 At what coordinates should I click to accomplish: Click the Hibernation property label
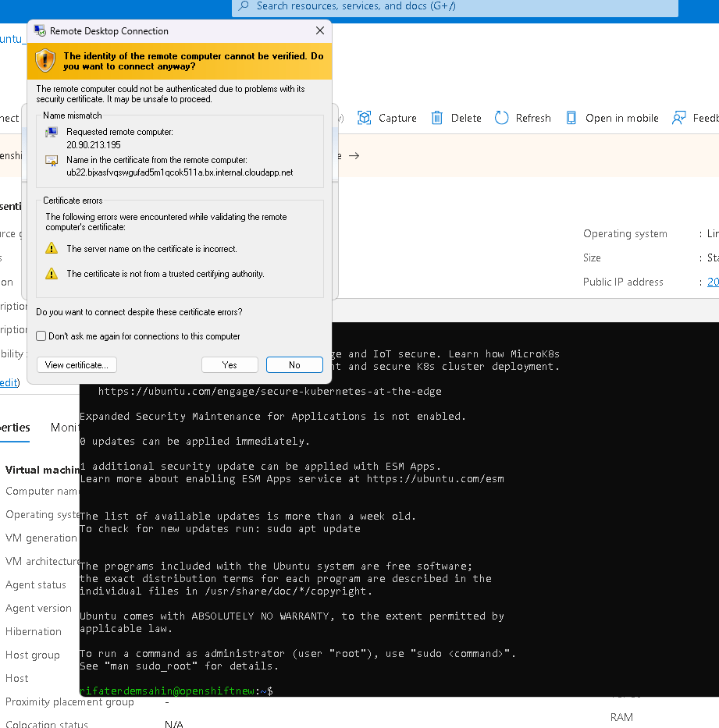click(34, 631)
